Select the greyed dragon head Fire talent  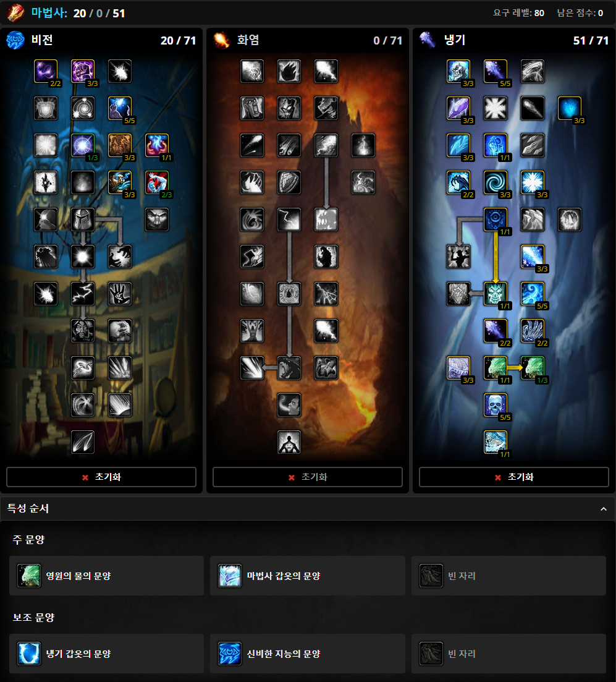(289, 367)
